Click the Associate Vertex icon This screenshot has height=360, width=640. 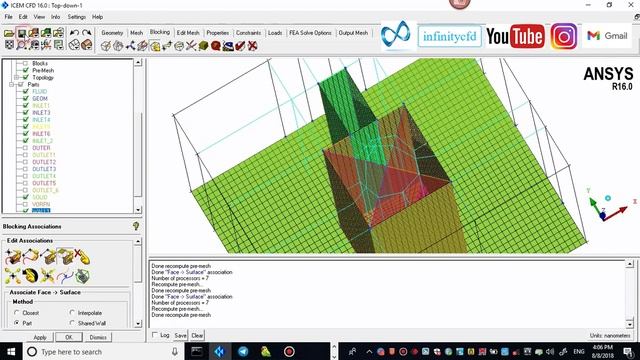point(13,257)
